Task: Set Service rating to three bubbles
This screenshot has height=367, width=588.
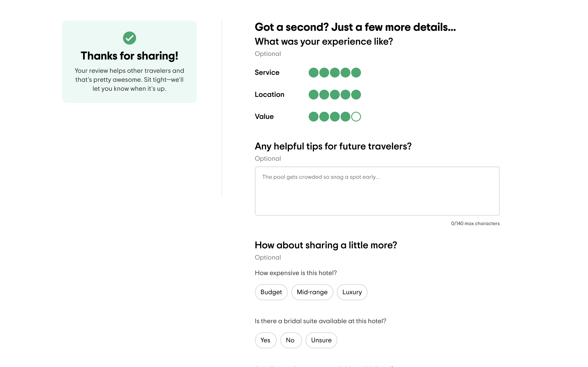Action: [x=335, y=73]
